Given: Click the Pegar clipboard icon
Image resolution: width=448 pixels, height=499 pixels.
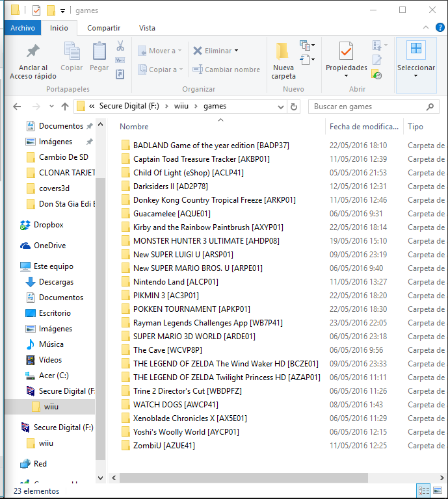Looking at the screenshot, I should tap(99, 51).
